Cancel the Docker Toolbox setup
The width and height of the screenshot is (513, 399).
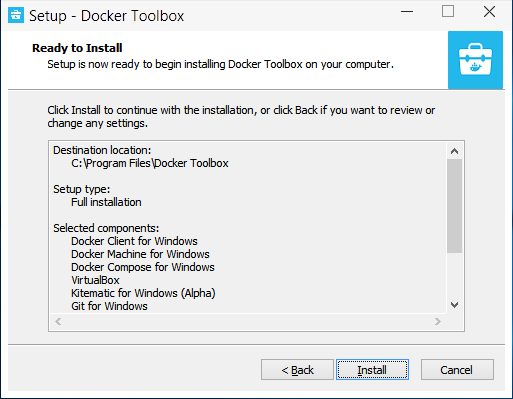pos(457,369)
